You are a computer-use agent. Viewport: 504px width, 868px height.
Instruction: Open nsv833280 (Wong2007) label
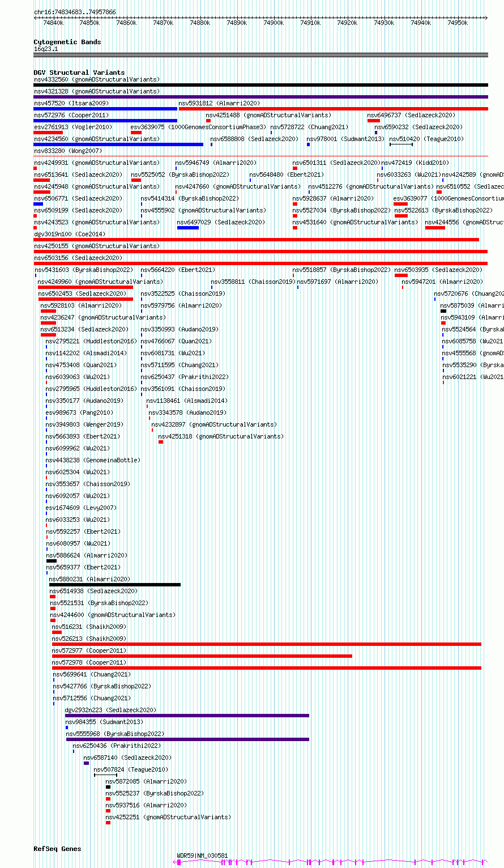click(68, 151)
